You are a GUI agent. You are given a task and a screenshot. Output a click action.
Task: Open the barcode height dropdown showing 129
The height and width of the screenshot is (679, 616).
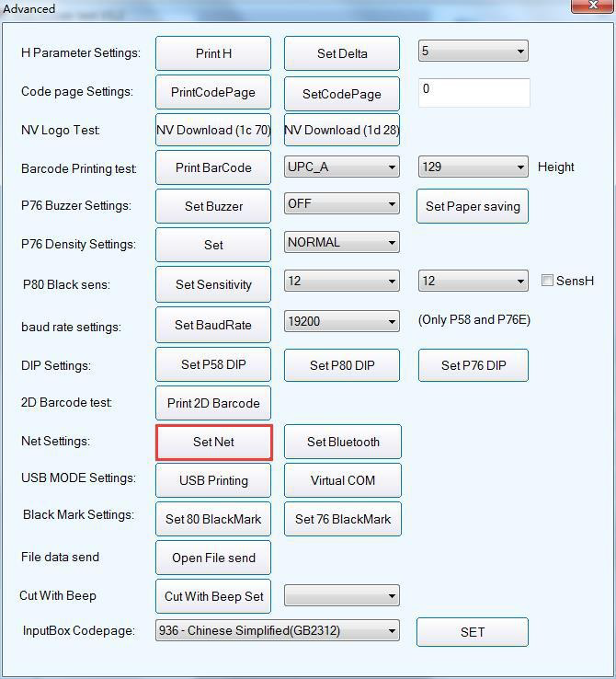[473, 167]
